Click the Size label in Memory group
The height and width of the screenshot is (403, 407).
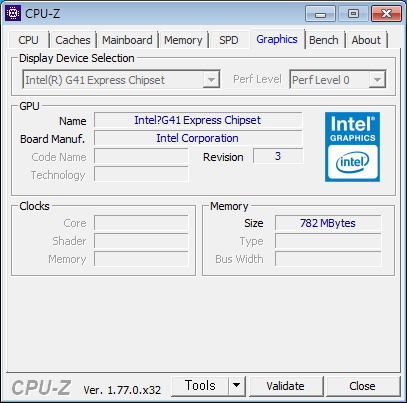(x=254, y=223)
